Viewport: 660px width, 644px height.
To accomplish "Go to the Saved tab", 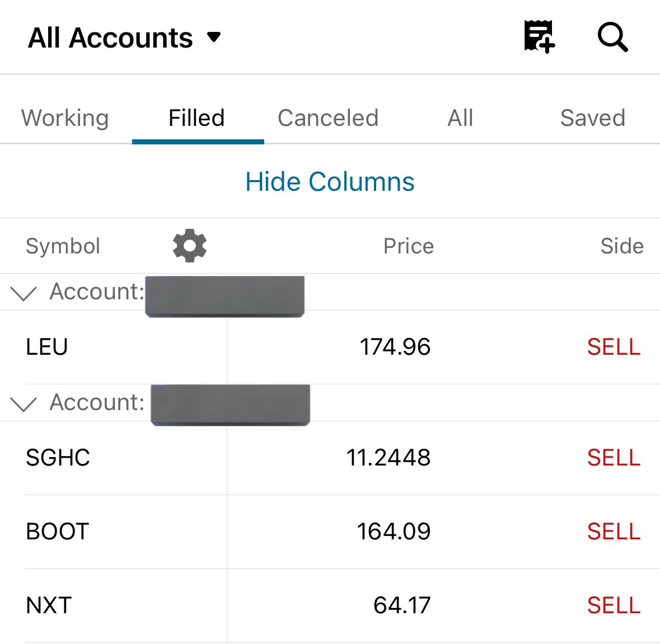I will (x=593, y=118).
